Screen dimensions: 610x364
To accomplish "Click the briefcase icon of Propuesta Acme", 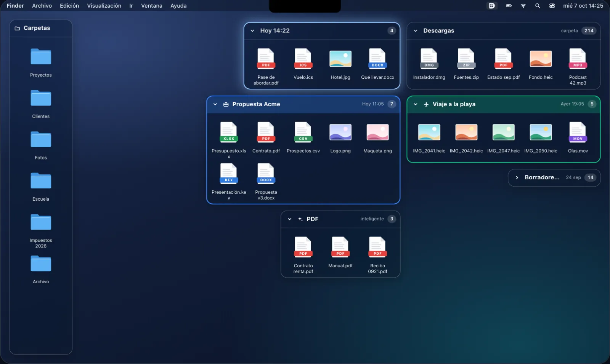I will [x=226, y=104].
